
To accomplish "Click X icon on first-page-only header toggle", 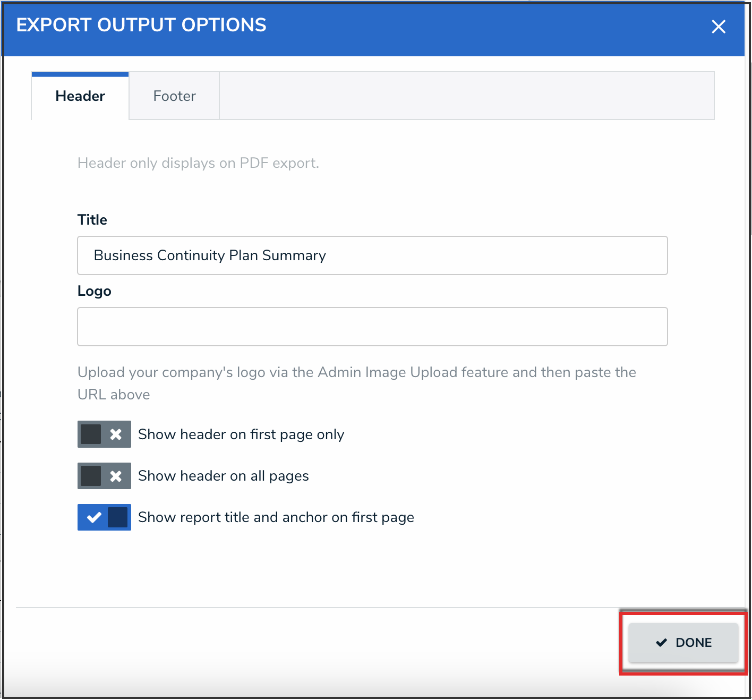I will 116,434.
